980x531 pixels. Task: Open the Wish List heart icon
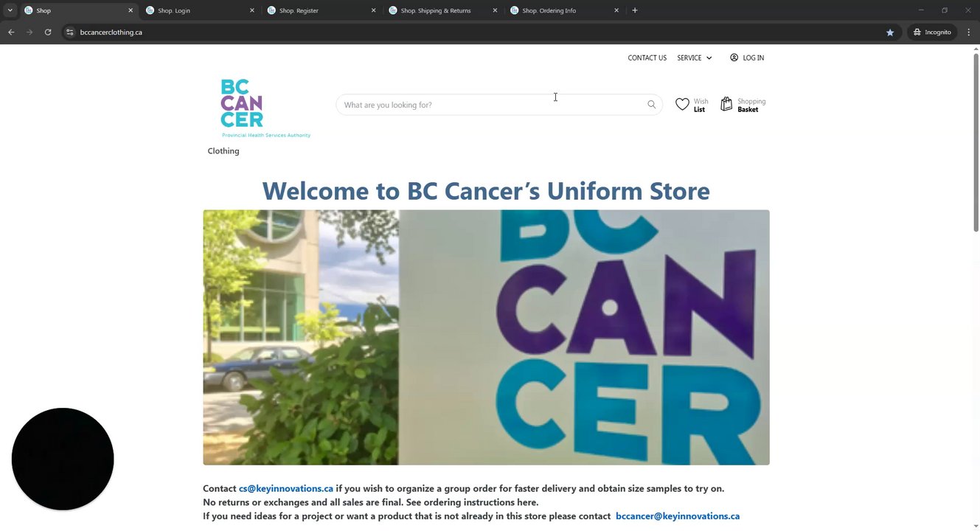click(x=682, y=105)
